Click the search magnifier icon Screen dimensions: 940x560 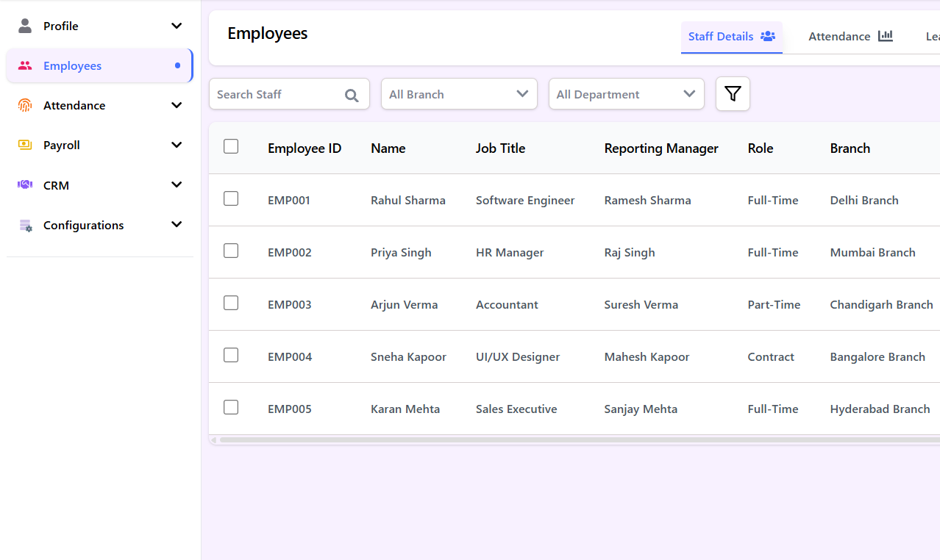point(352,94)
